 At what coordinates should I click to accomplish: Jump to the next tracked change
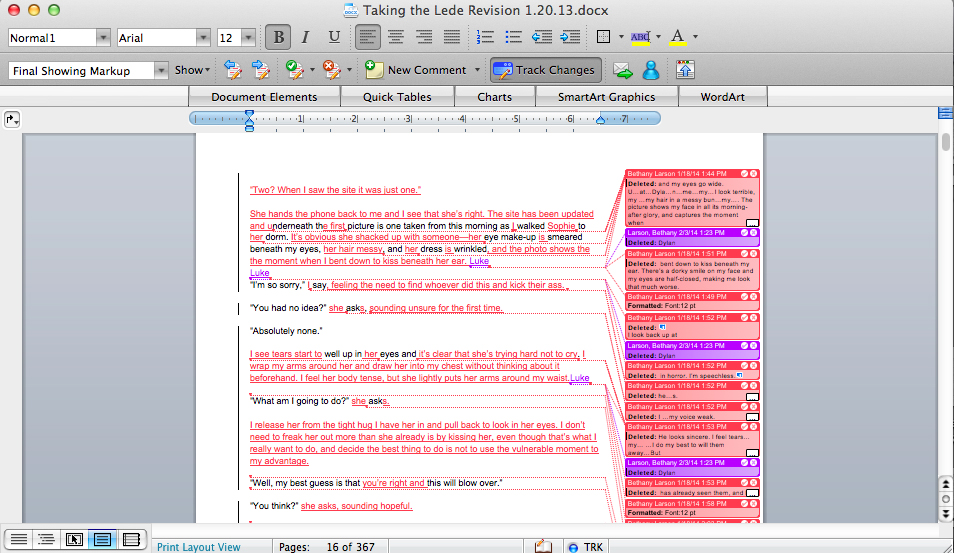[x=261, y=70]
